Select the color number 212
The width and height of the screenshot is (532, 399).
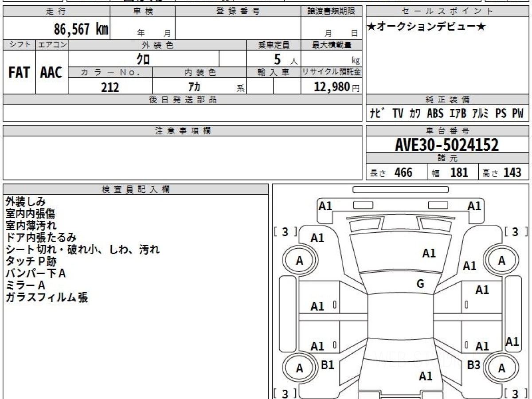pyautogui.click(x=110, y=87)
